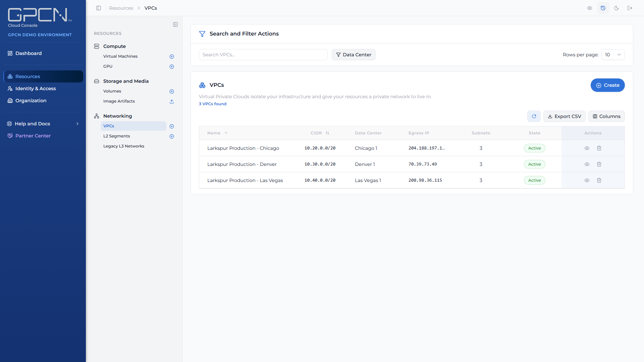Delete the Larkspur Production - Chicago VPC
644x362 pixels.
599,148
